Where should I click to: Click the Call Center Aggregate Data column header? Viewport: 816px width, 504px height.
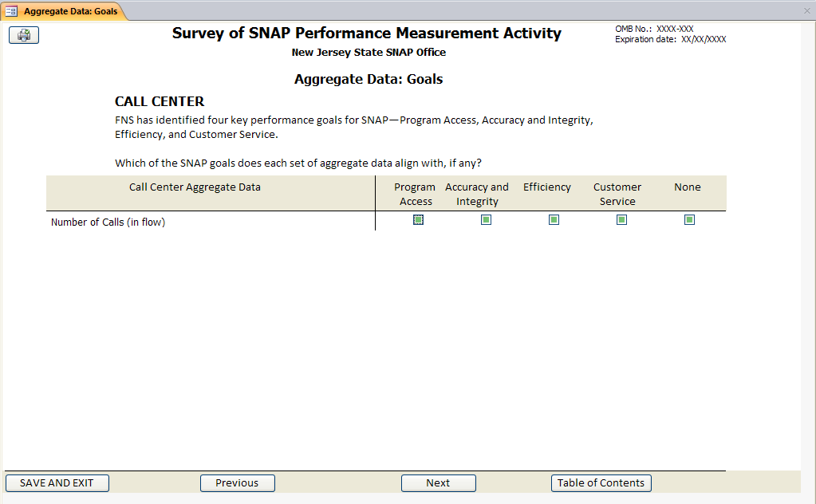195,187
